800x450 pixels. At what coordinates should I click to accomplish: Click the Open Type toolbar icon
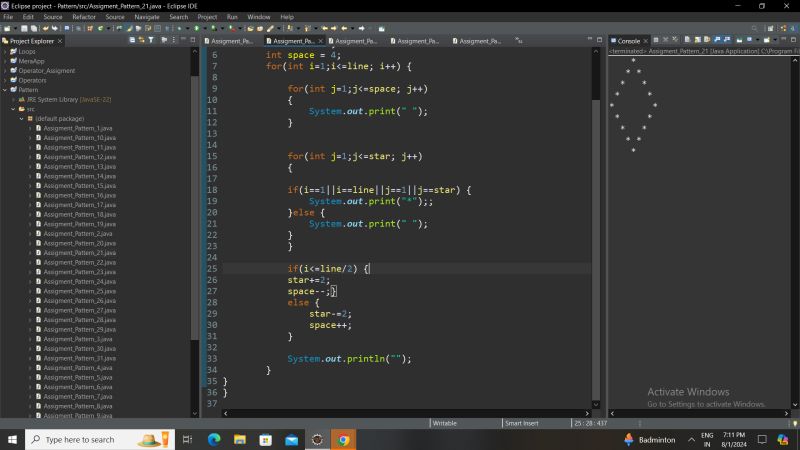[250, 29]
